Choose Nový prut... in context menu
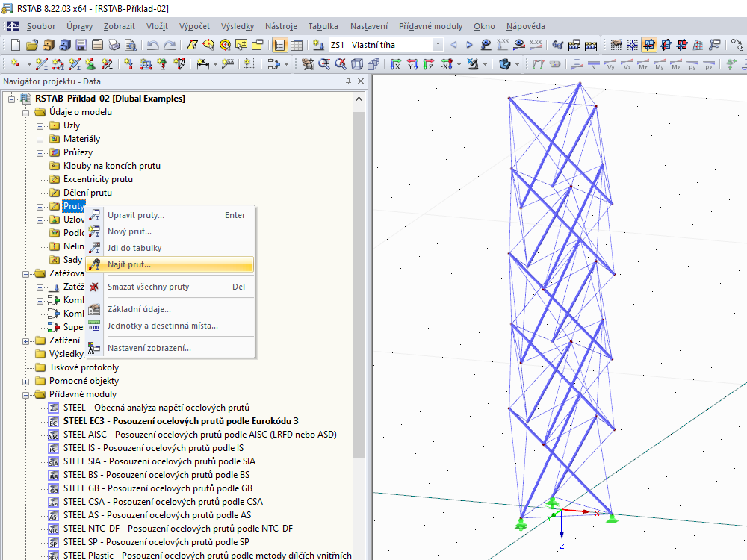747x560 pixels. click(x=170, y=231)
